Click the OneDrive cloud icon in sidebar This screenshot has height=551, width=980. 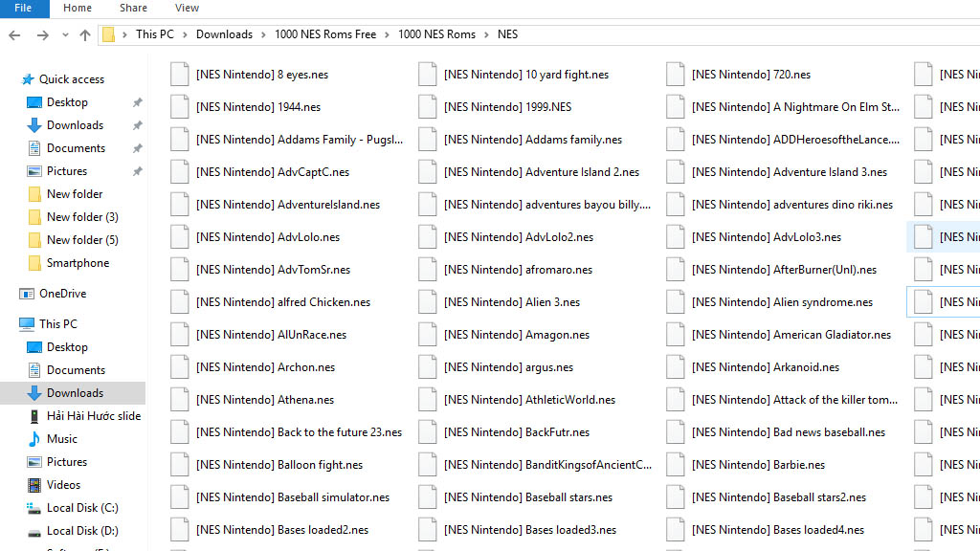pyautogui.click(x=28, y=294)
